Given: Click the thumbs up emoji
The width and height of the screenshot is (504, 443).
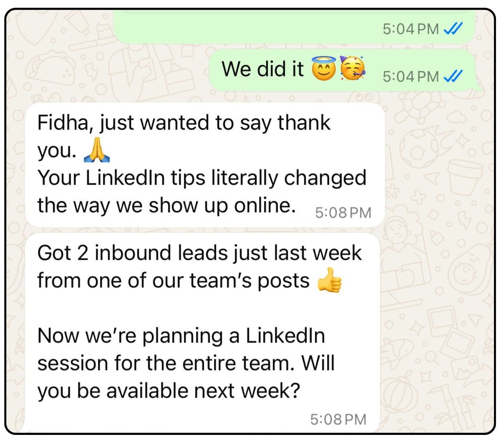Looking at the screenshot, I should (330, 280).
